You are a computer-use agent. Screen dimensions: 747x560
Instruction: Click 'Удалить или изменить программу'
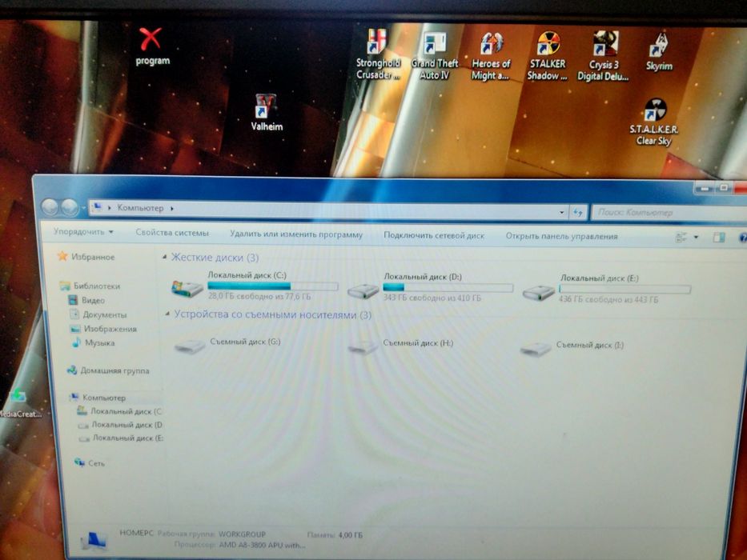pyautogui.click(x=296, y=234)
